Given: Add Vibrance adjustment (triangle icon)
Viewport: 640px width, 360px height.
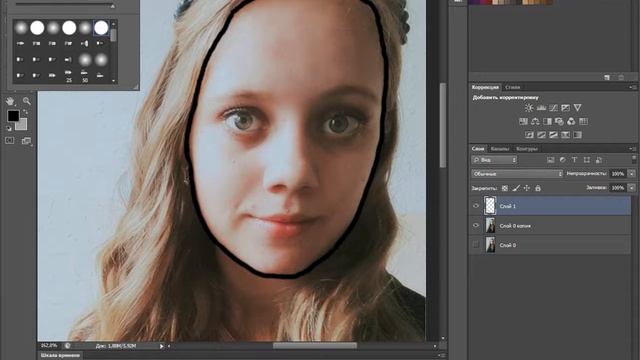Looking at the screenshot, I should pyautogui.click(x=577, y=108).
